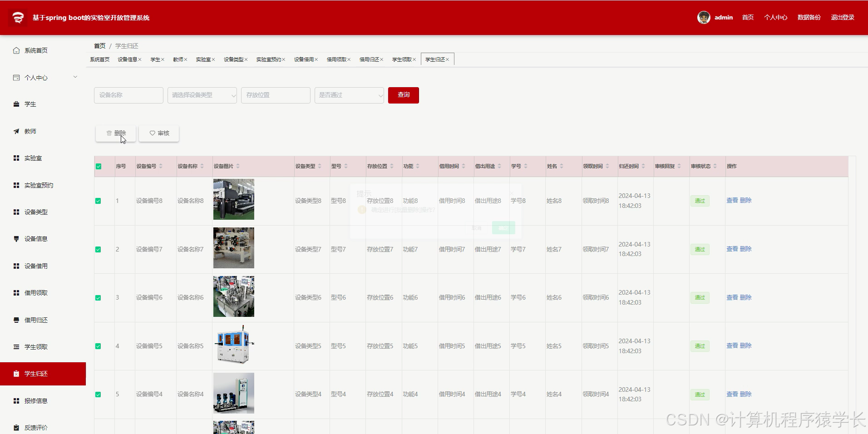Click the 存放位置 search input field
Image resolution: width=868 pixels, height=434 pixels.
point(276,95)
